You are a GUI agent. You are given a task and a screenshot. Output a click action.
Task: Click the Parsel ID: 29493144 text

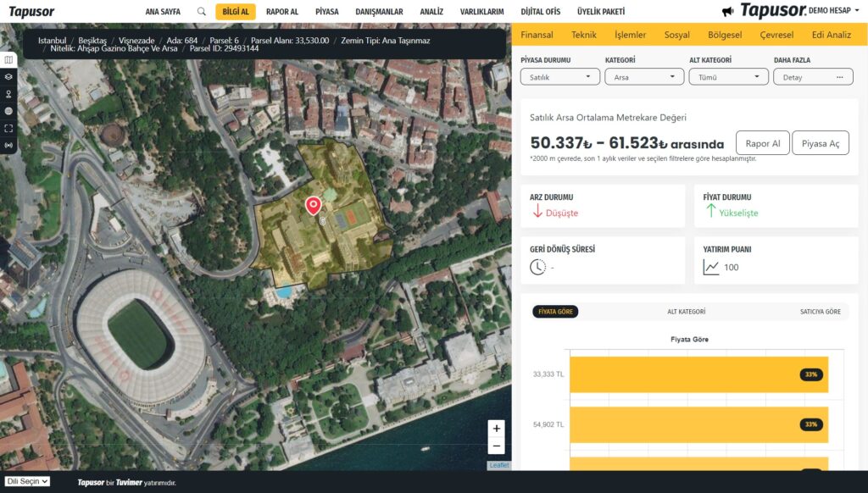point(224,48)
